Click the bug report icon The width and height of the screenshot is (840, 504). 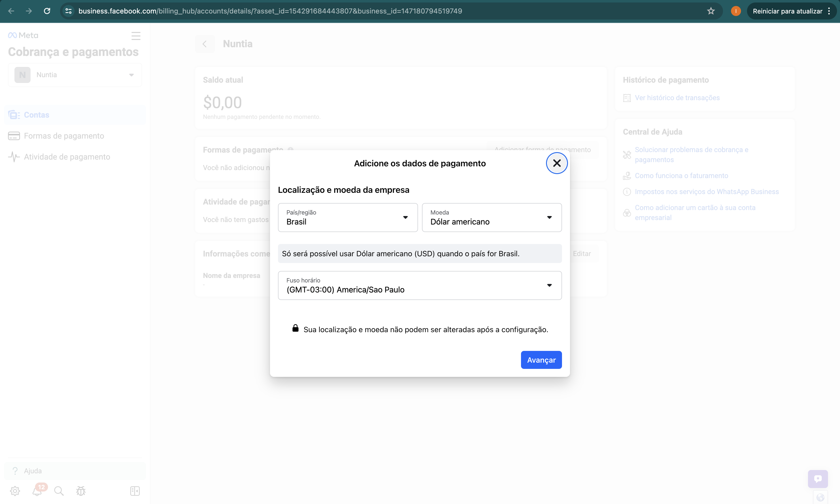point(81,491)
